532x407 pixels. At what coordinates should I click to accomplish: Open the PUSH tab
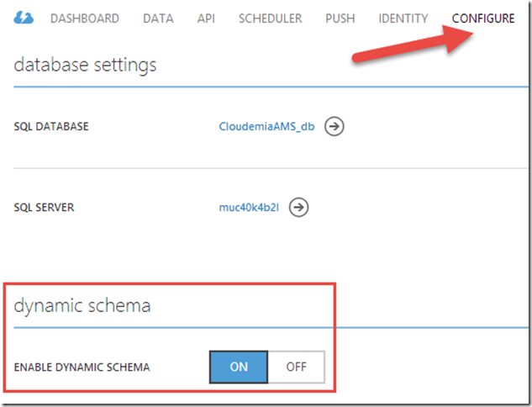click(x=340, y=18)
